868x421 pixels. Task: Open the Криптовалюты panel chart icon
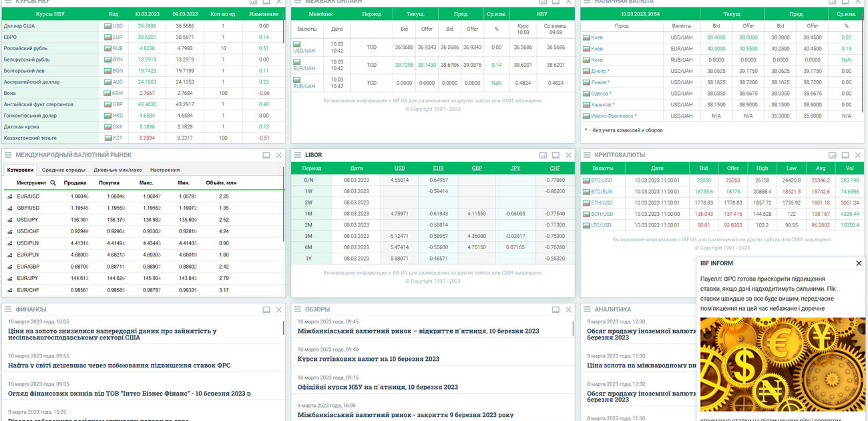pyautogui.click(x=833, y=155)
